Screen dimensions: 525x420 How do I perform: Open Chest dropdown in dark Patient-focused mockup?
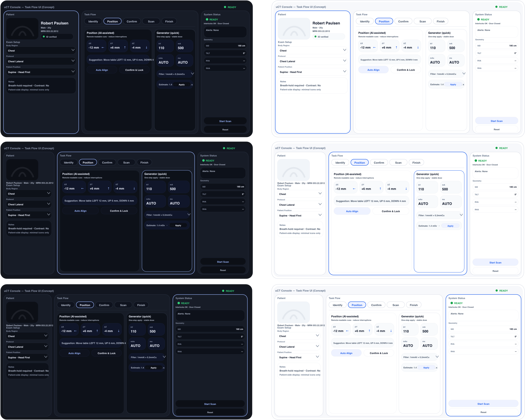(x=41, y=50)
